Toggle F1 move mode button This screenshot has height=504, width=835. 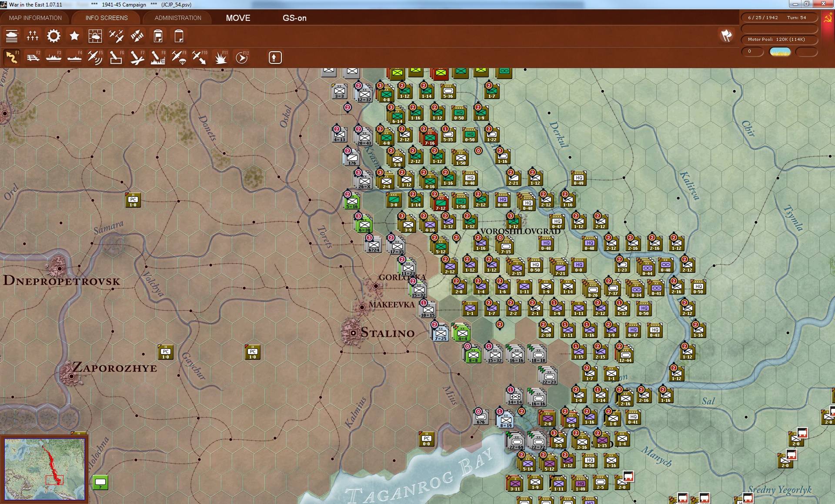[12, 57]
